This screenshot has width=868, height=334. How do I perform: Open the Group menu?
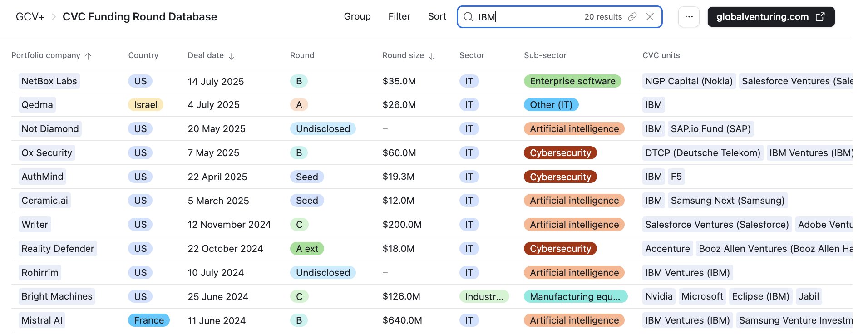pyautogui.click(x=357, y=16)
